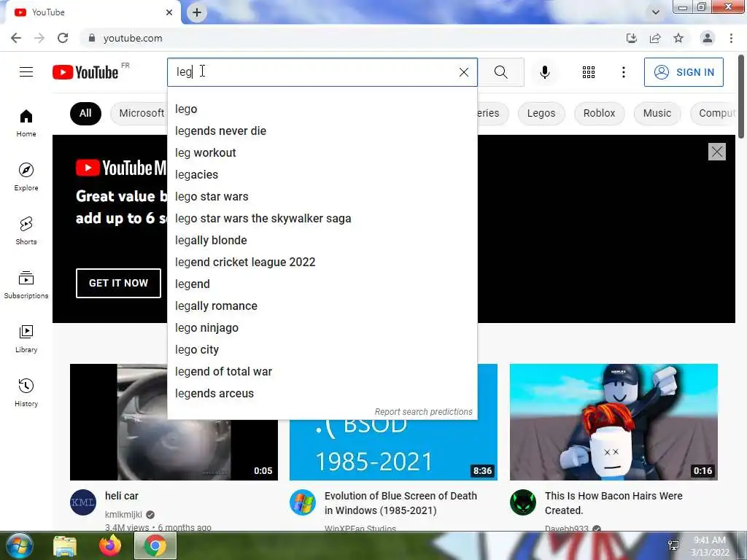
Task: Open Explore in the sidebar
Action: [x=26, y=176]
